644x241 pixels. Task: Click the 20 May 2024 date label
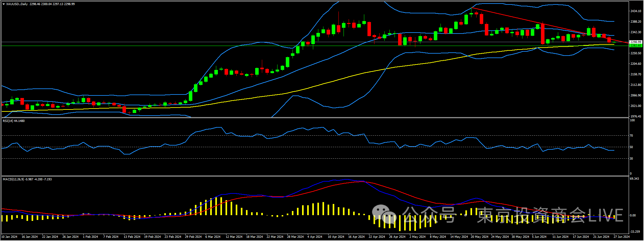[480, 237]
